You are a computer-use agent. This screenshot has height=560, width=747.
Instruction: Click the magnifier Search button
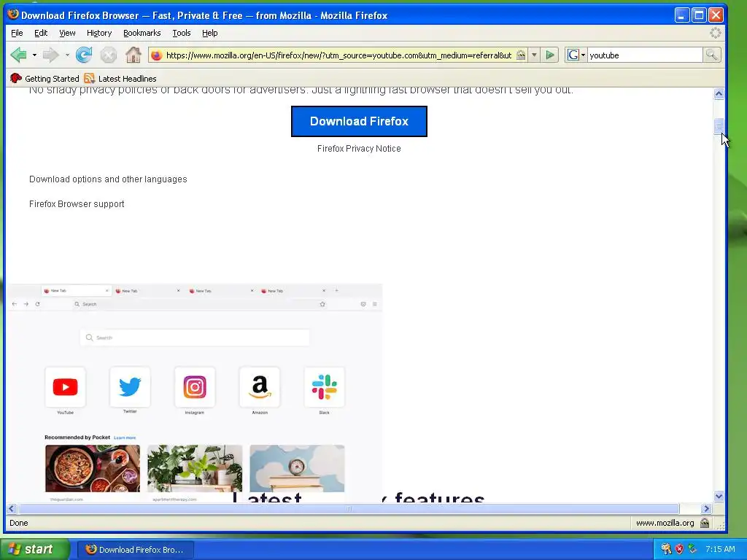[x=712, y=55]
